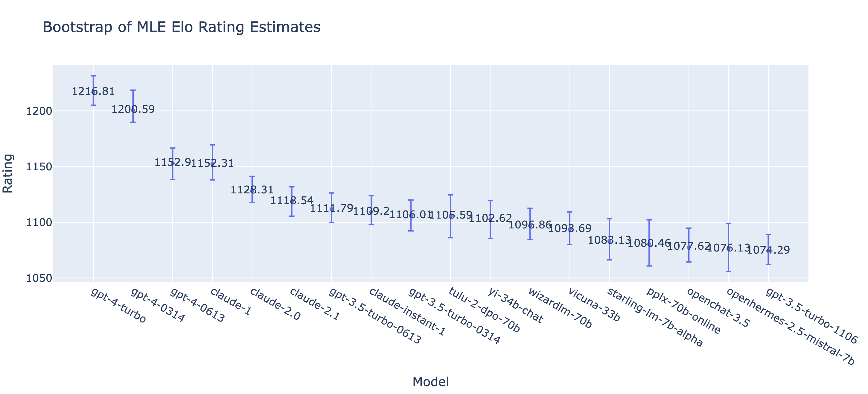Click the Rating y-axis title

coord(7,173)
